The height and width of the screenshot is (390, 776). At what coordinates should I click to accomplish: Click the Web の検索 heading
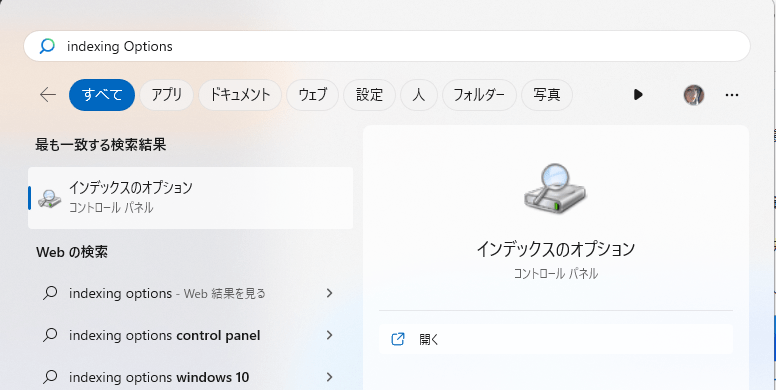pos(72,252)
